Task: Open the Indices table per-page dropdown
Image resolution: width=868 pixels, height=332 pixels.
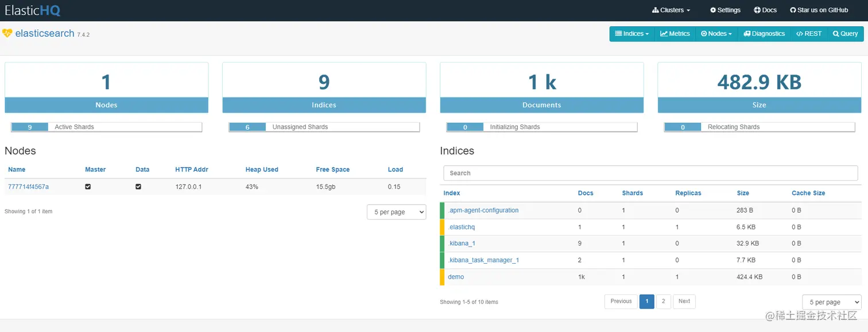Action: pyautogui.click(x=832, y=302)
